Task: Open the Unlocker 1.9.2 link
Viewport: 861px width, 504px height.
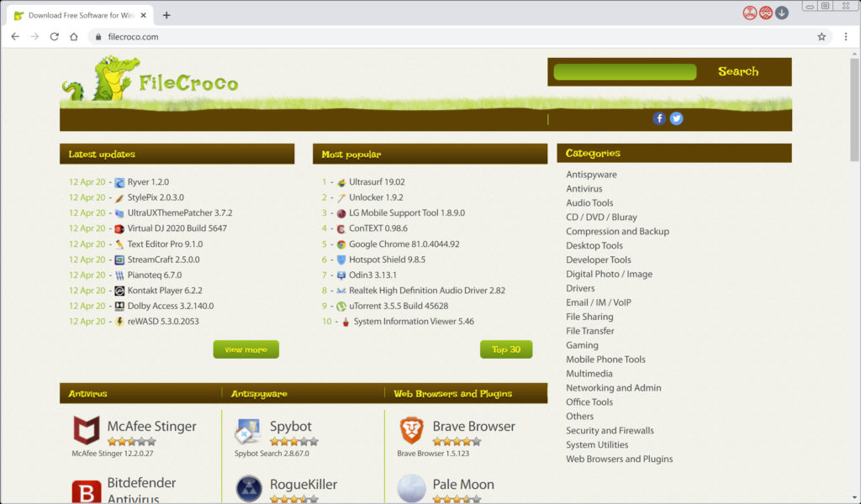Action: 376,197
